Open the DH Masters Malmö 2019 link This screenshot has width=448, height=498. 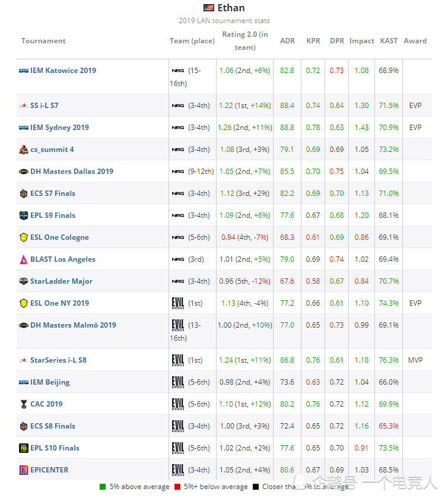pos(73,325)
